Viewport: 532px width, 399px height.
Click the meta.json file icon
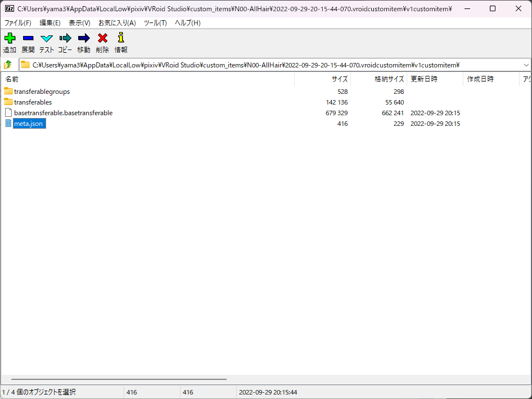(x=8, y=124)
